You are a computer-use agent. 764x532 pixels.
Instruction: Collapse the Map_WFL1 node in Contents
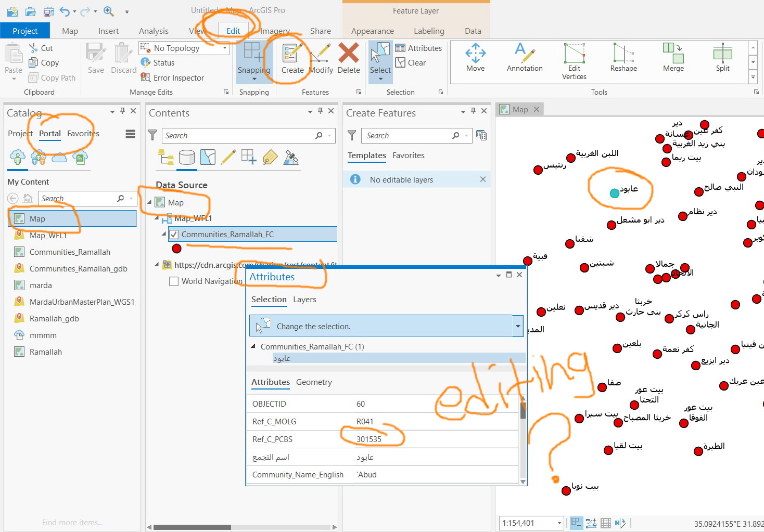157,218
